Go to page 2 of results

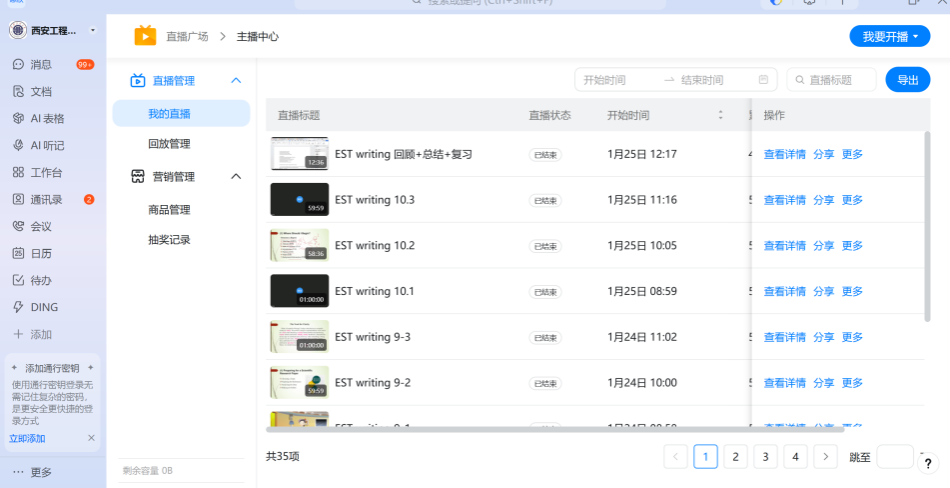735,457
